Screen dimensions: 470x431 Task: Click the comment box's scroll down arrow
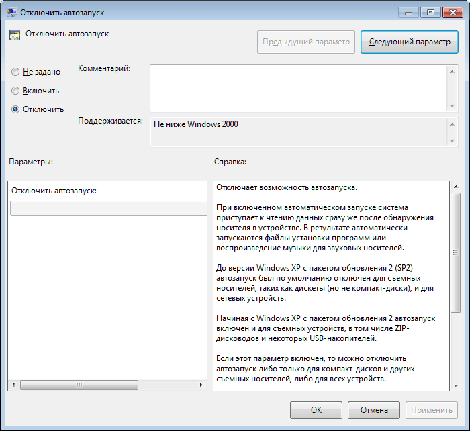click(452, 106)
